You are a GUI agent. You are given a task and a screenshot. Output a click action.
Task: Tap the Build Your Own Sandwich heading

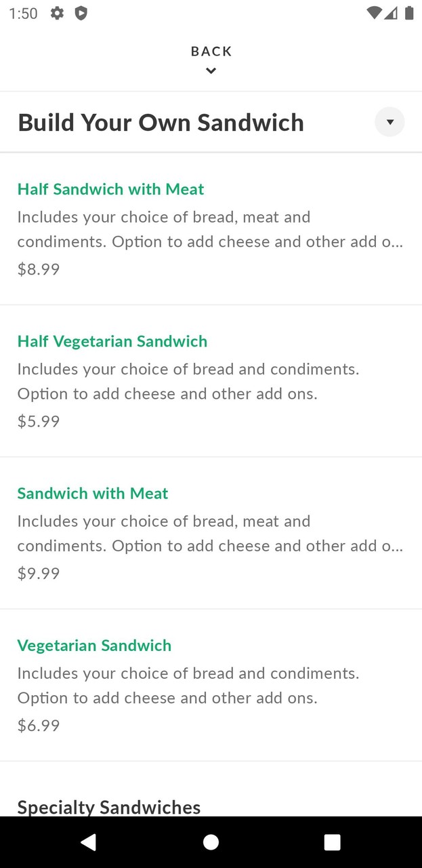(x=161, y=123)
